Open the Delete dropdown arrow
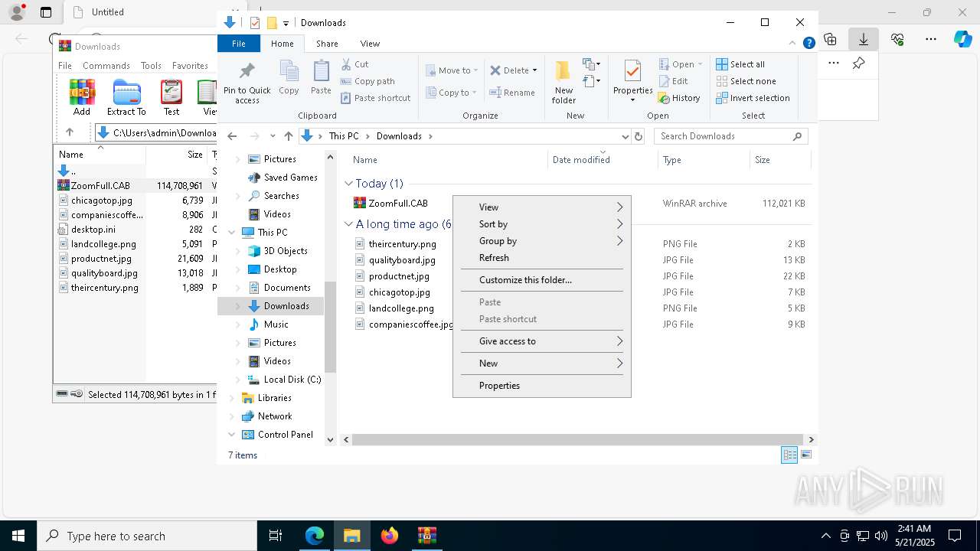Screen dimensions: 980x551 pos(534,70)
